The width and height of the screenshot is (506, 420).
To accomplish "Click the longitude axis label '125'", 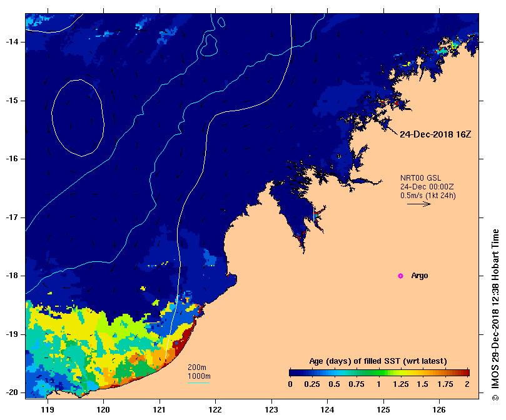I will coord(383,409).
